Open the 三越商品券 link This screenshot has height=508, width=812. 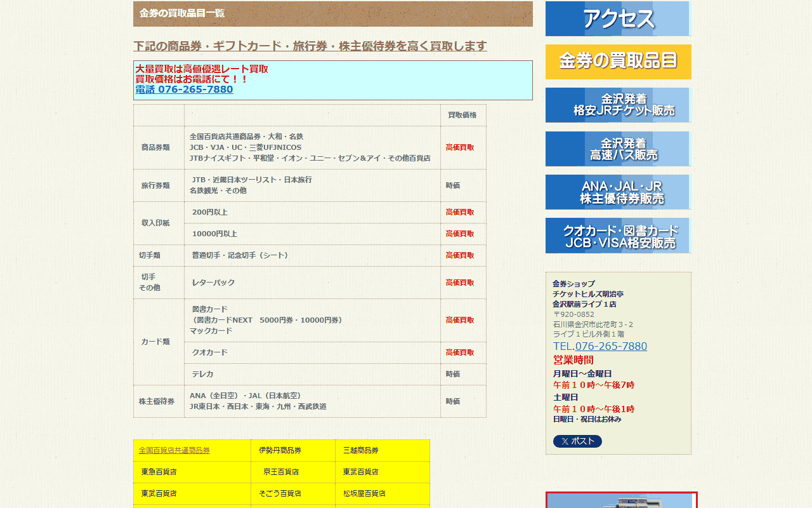[361, 450]
